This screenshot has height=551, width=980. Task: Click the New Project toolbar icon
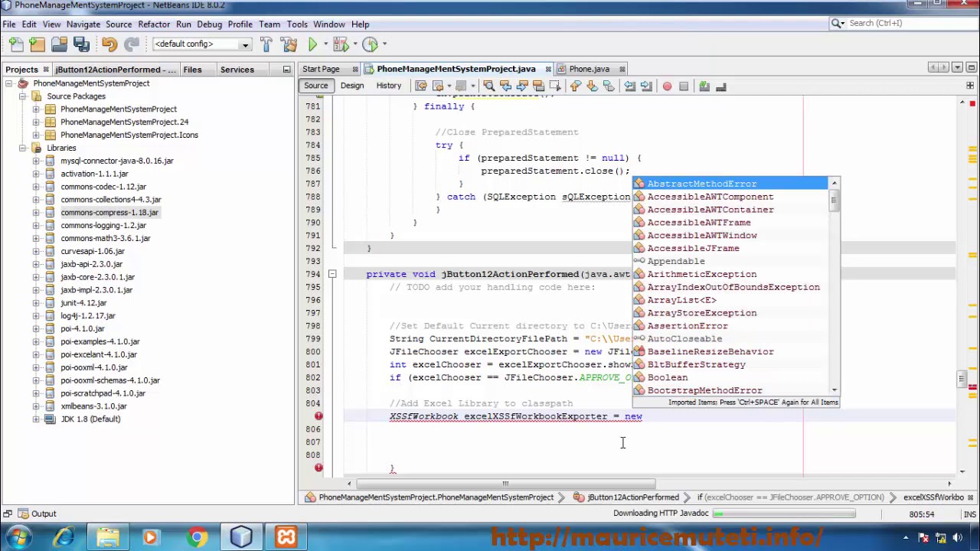coord(37,44)
